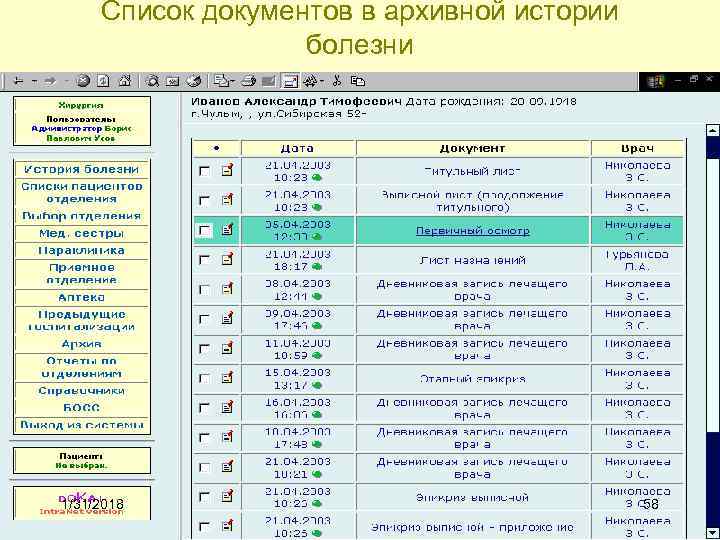Open Отчеты по отделениям sidebar link

point(81,367)
